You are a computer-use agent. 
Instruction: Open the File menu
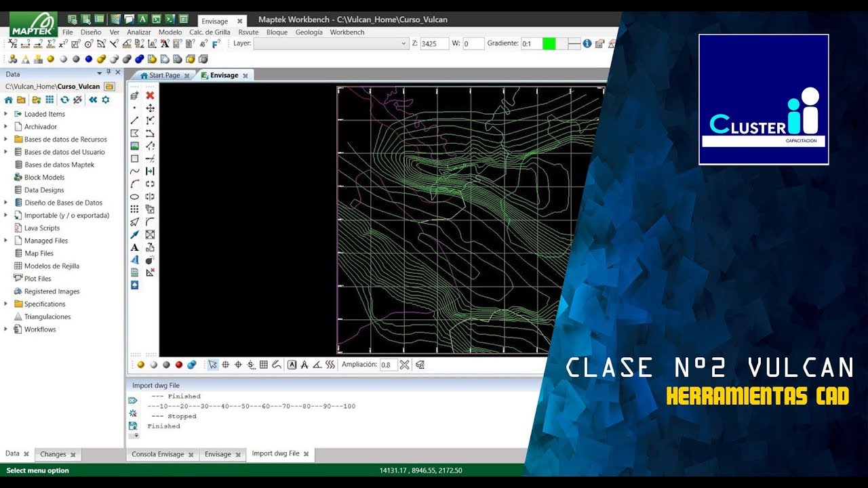tap(68, 32)
